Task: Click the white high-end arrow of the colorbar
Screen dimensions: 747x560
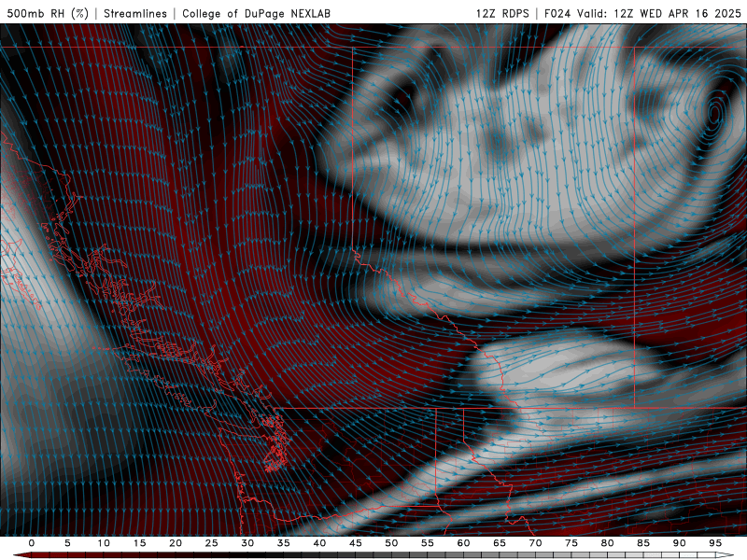Action: (x=725, y=555)
